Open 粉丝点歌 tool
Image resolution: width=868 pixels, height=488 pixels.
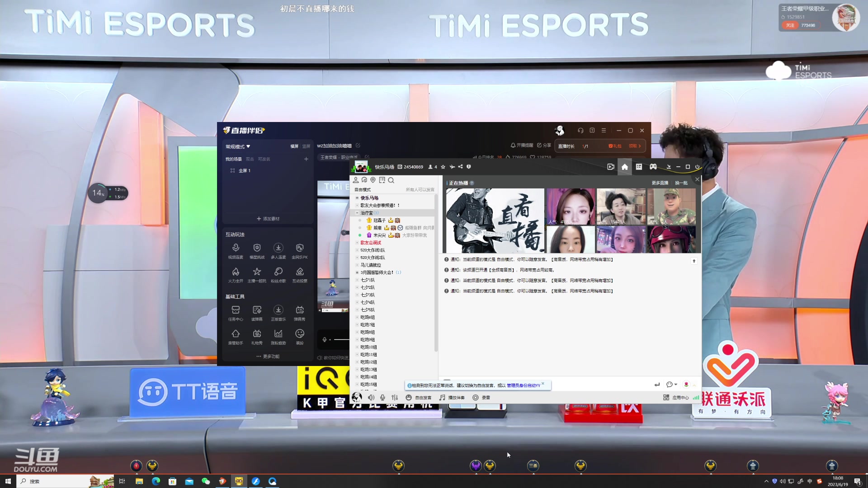(x=278, y=275)
